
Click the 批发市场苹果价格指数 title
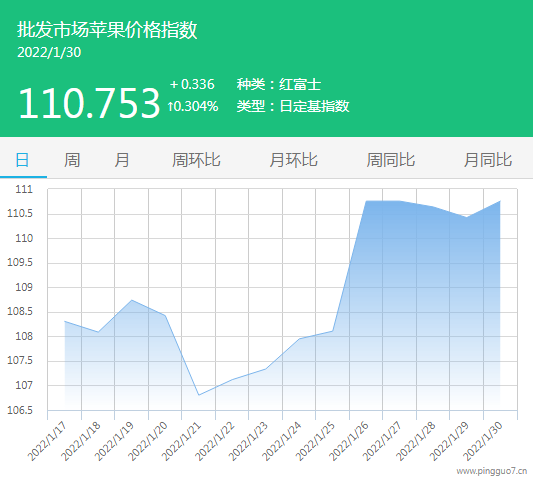[107, 30]
